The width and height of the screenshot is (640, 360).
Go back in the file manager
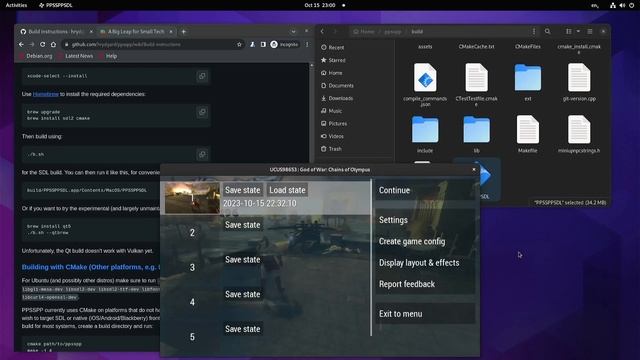[322, 31]
